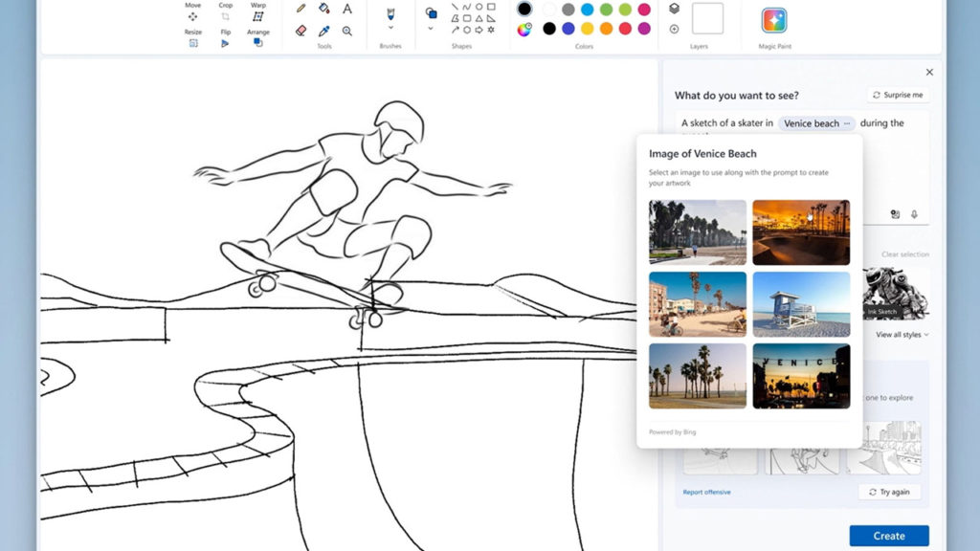Select the Fill bucket tool
The height and width of the screenshot is (551, 980).
(x=323, y=9)
